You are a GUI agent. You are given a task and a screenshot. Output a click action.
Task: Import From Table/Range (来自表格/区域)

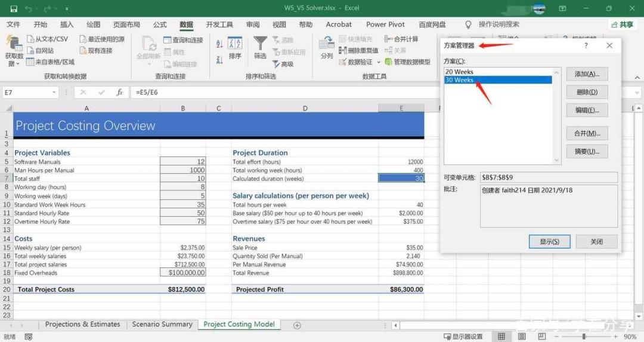51,62
